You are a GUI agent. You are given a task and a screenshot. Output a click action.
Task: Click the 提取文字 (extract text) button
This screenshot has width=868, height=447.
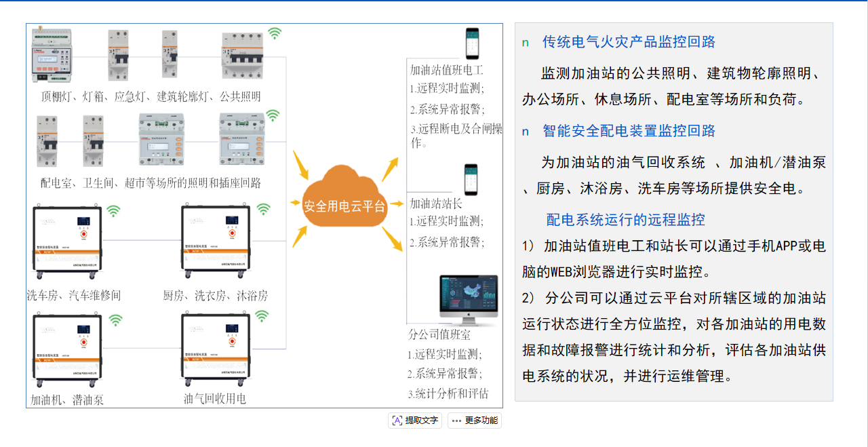415,421
